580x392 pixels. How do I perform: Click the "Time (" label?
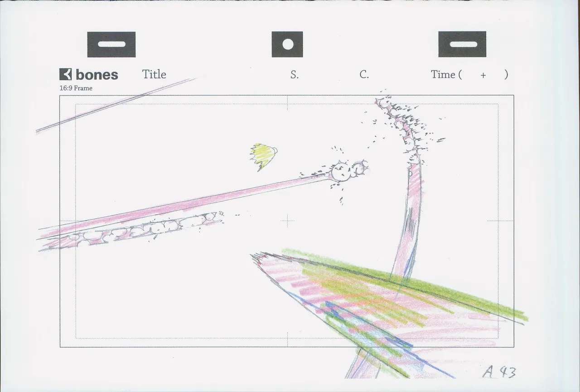pyautogui.click(x=446, y=75)
